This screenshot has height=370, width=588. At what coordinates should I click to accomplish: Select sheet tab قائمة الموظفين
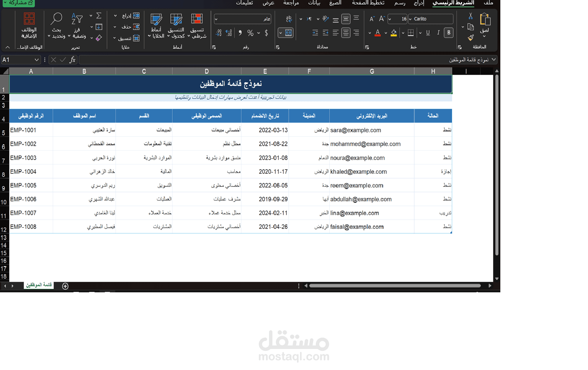pos(39,285)
